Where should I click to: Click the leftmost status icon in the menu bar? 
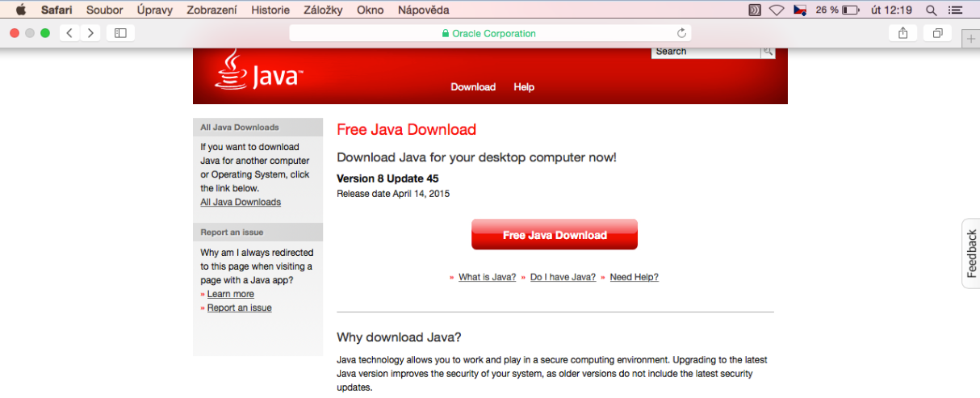click(x=755, y=10)
